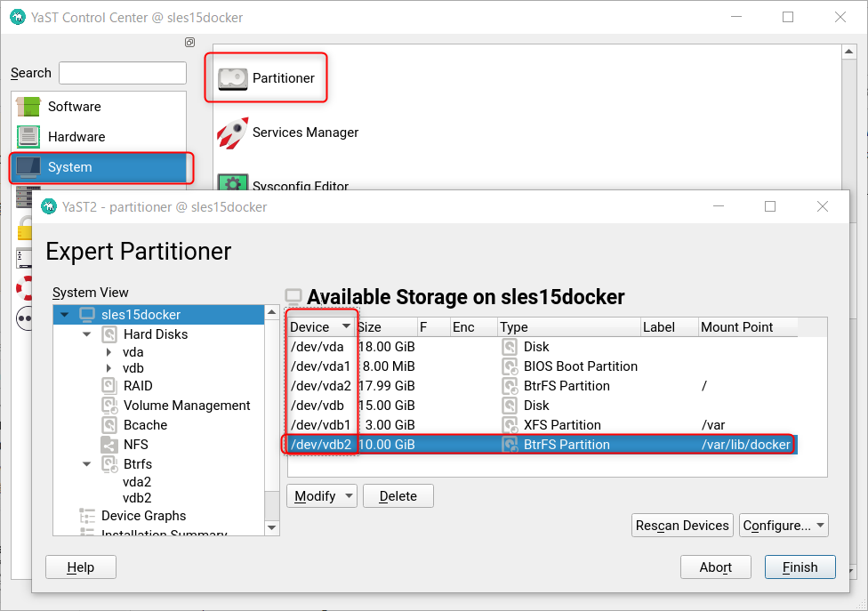
Task: Focus the Search field in Control Center
Action: click(123, 73)
